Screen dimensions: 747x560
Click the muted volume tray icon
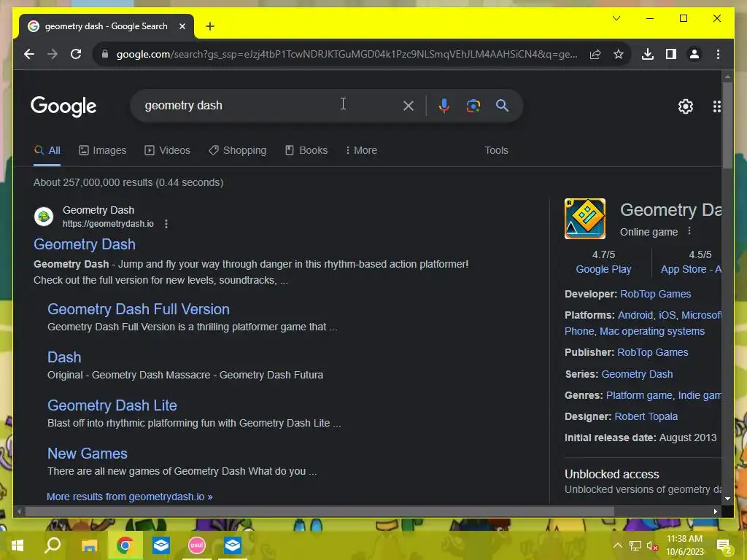pyautogui.click(x=652, y=545)
